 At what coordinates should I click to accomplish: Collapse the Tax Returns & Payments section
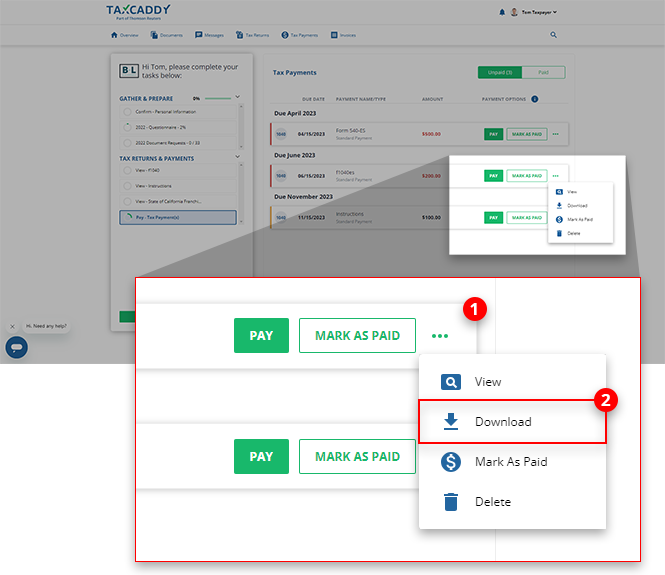237,158
